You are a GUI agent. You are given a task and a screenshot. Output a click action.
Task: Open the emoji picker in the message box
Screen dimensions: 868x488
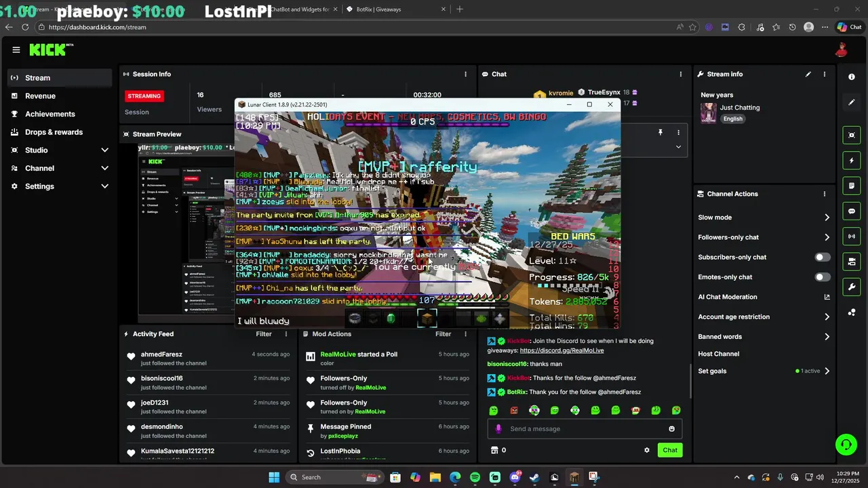[672, 429]
